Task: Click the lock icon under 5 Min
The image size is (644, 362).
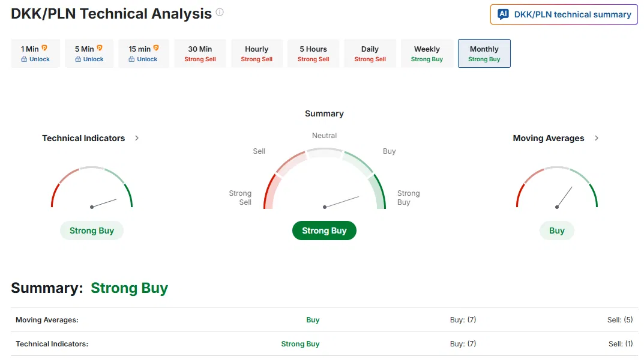Action: (x=78, y=59)
